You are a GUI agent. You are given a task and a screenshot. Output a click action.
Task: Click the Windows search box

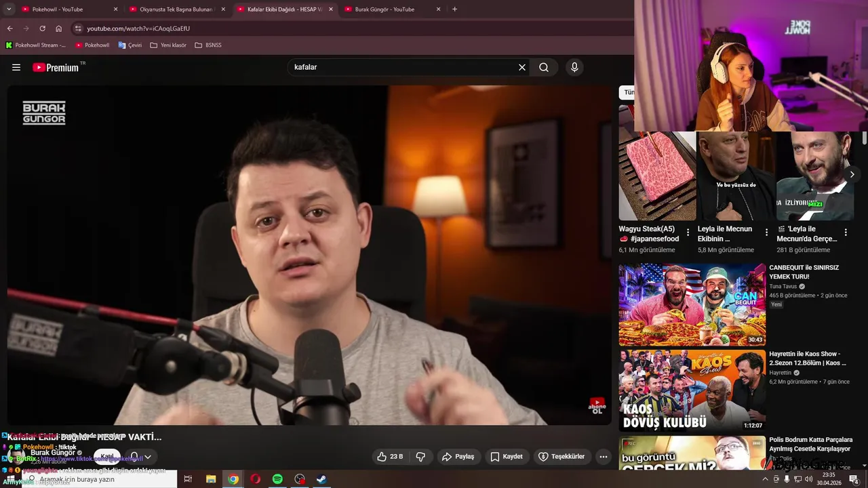pyautogui.click(x=100, y=479)
